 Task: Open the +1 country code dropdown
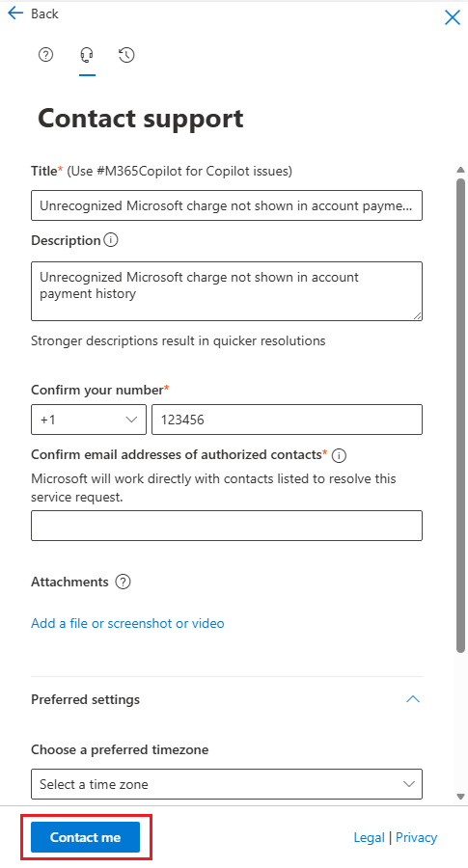coord(89,420)
